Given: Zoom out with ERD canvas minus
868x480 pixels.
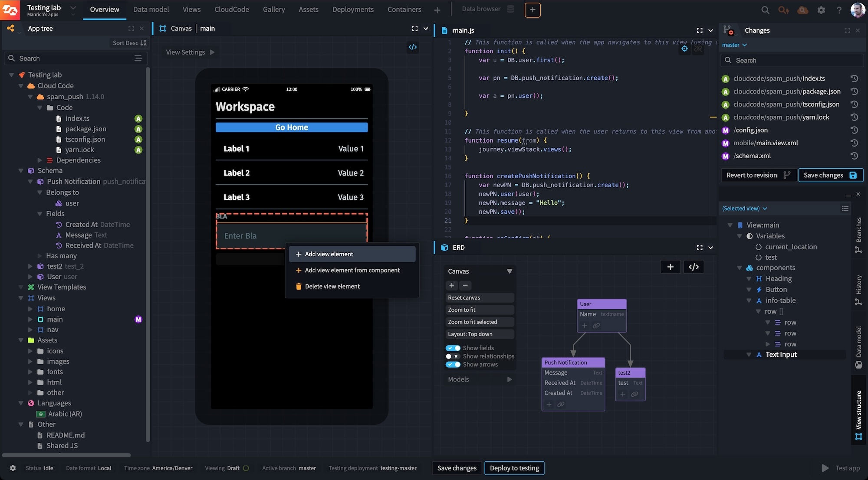Looking at the screenshot, I should 465,285.
